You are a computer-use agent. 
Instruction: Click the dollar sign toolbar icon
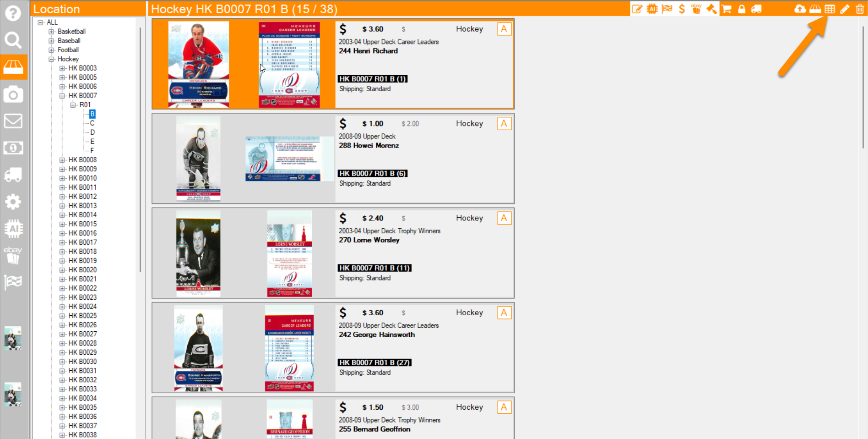(682, 9)
